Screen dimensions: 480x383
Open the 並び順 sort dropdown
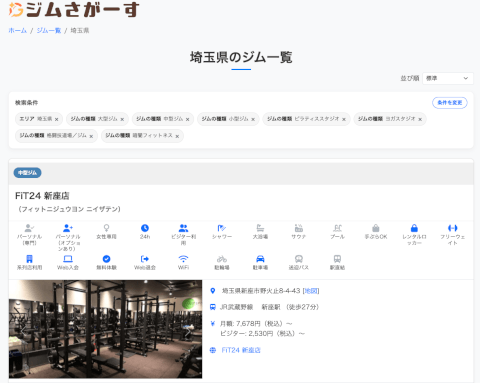[448, 78]
